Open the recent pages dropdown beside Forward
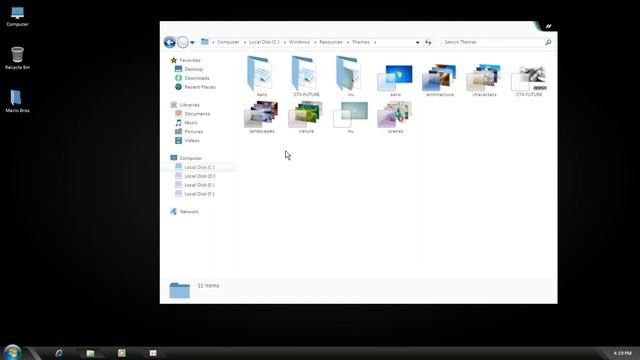Image resolution: width=640 pixels, height=360 pixels. tap(192, 42)
